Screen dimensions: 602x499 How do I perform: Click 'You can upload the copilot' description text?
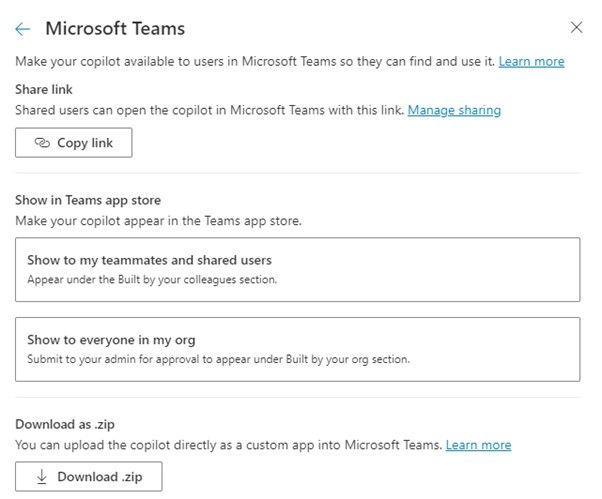[x=228, y=444]
